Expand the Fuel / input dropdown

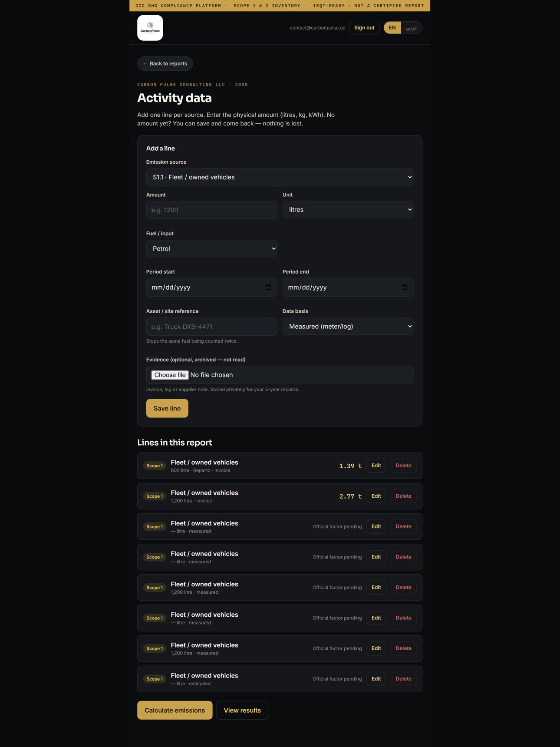pos(211,248)
